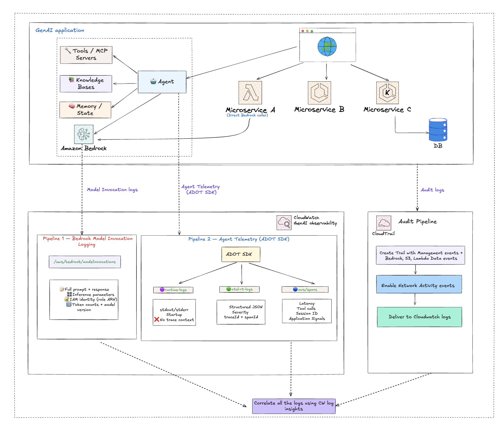This screenshot has width=504, height=430.
Task: Select the Knowledge Bases box
Action: (86, 84)
